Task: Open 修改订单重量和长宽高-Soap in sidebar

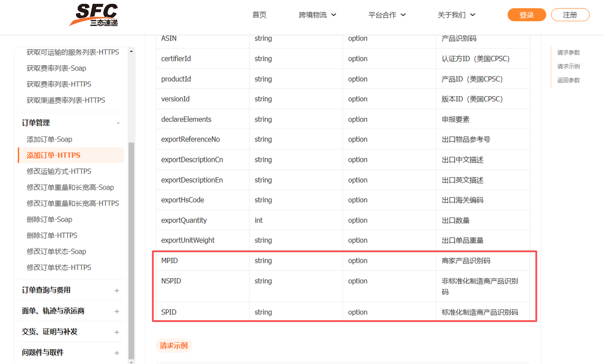Action: (x=70, y=188)
